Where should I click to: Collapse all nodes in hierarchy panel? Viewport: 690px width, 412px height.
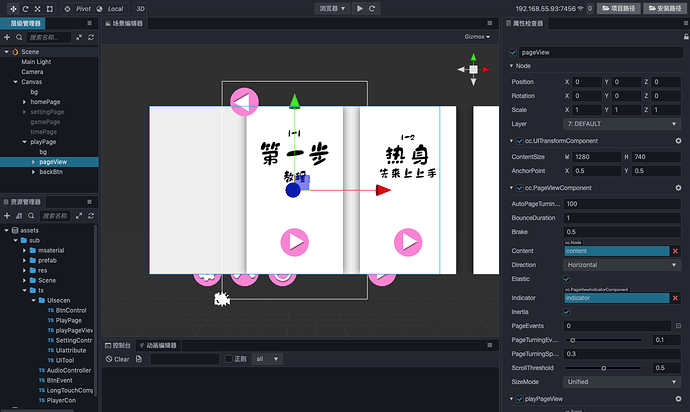[x=79, y=37]
